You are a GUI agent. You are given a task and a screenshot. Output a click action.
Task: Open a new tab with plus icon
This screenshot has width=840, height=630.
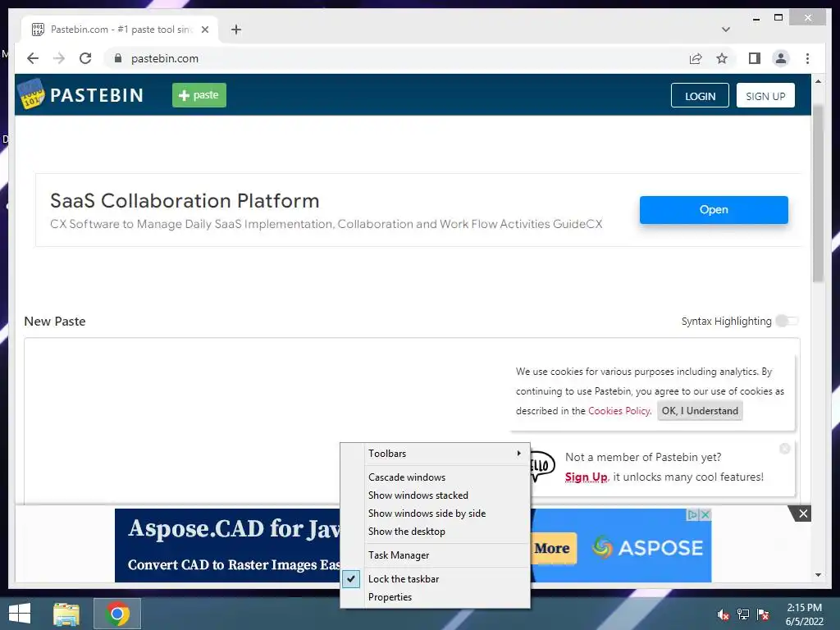pos(236,30)
